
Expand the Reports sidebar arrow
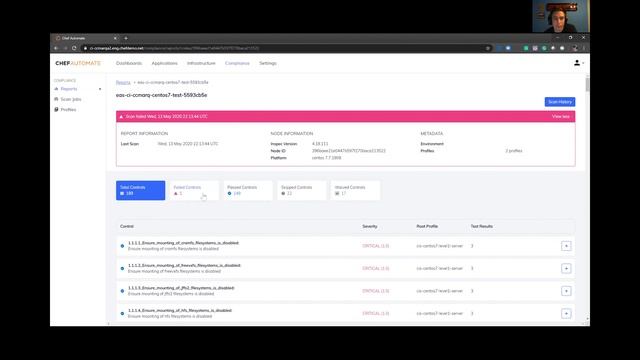pyautogui.click(x=100, y=89)
